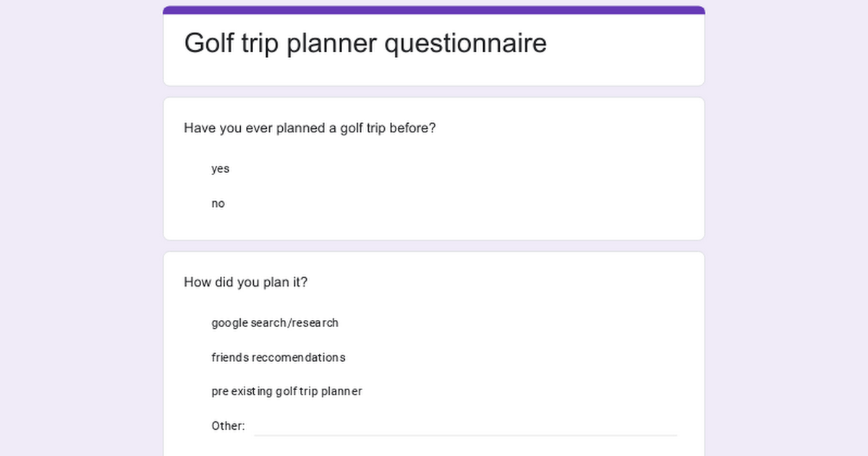The width and height of the screenshot is (868, 456).
Task: Click the word "friends" in the second planning option
Action: (230, 358)
